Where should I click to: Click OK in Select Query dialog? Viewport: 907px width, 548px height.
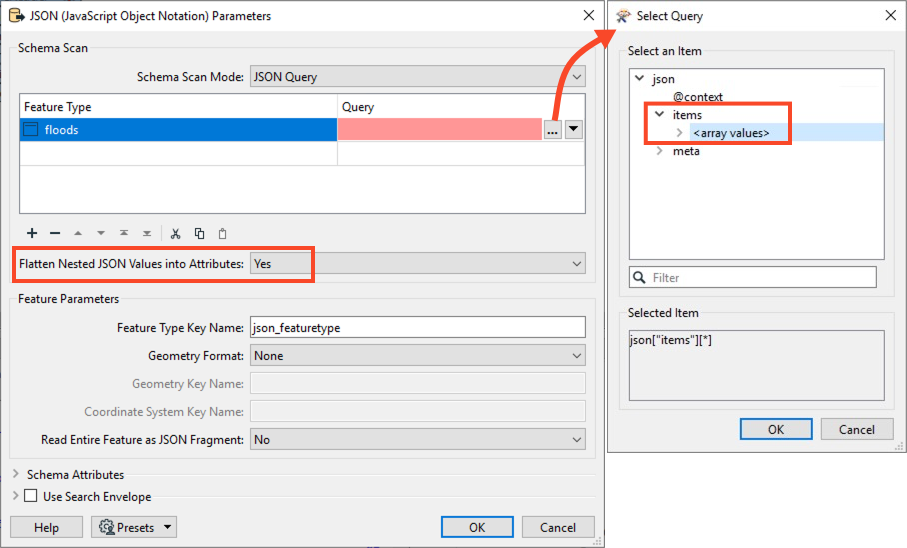point(776,429)
